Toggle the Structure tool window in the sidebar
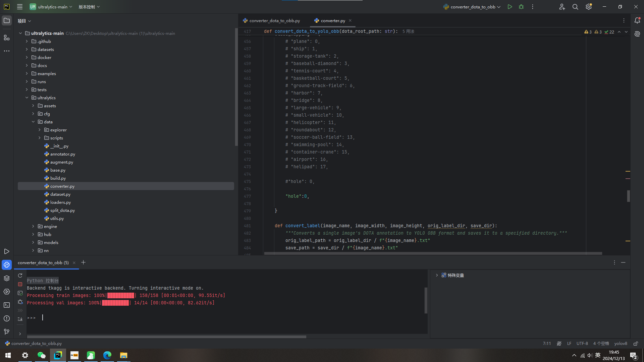 (x=7, y=38)
